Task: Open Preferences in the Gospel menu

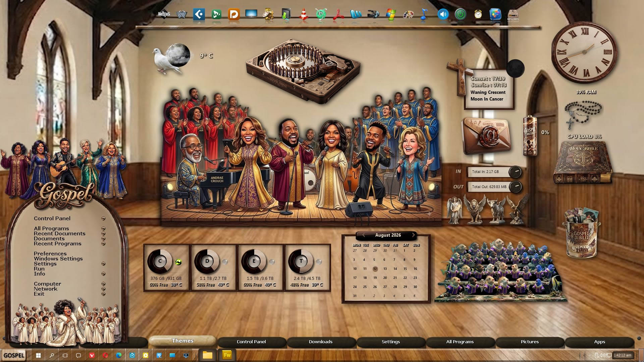Action: 50,254
